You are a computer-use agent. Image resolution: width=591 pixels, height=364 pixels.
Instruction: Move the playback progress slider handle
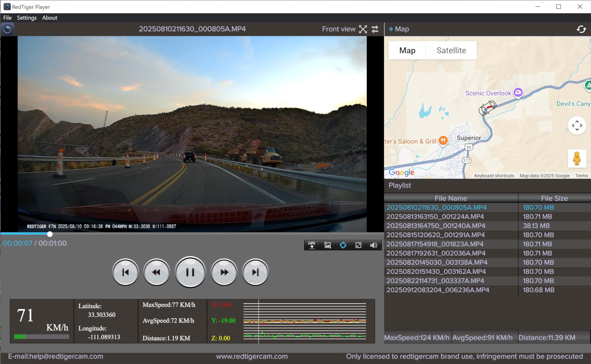tap(50, 234)
